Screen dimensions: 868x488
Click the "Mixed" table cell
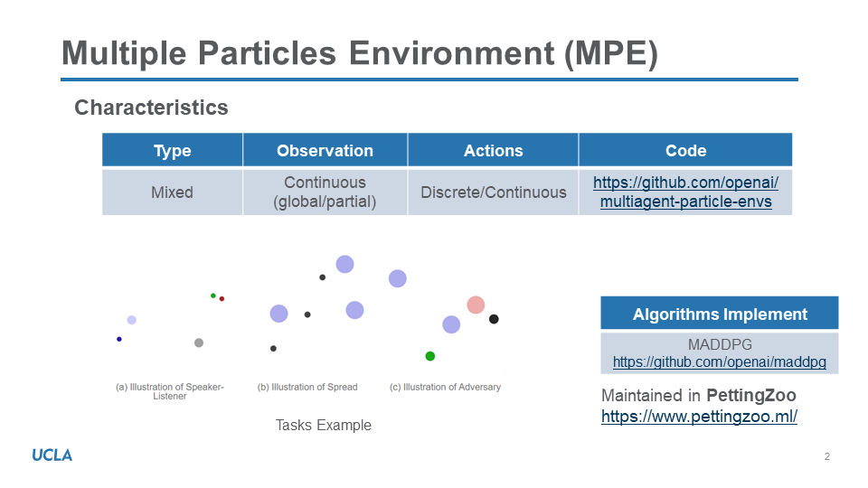[172, 192]
